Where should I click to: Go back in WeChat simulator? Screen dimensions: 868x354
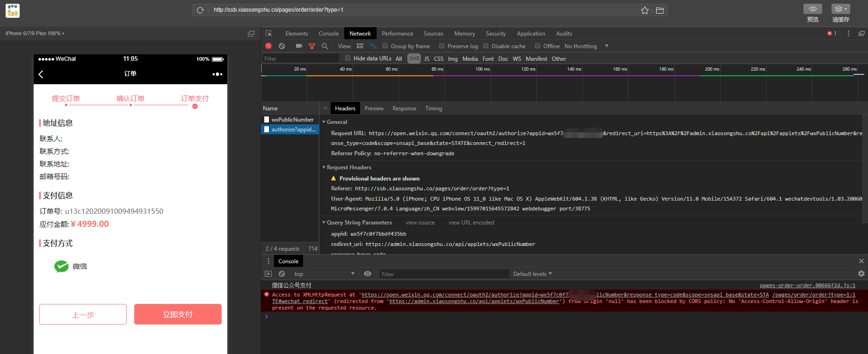coord(41,74)
